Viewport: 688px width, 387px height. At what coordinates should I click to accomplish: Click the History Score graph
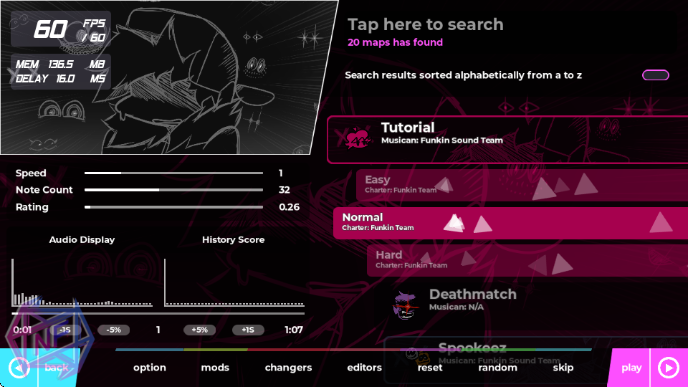pyautogui.click(x=234, y=282)
